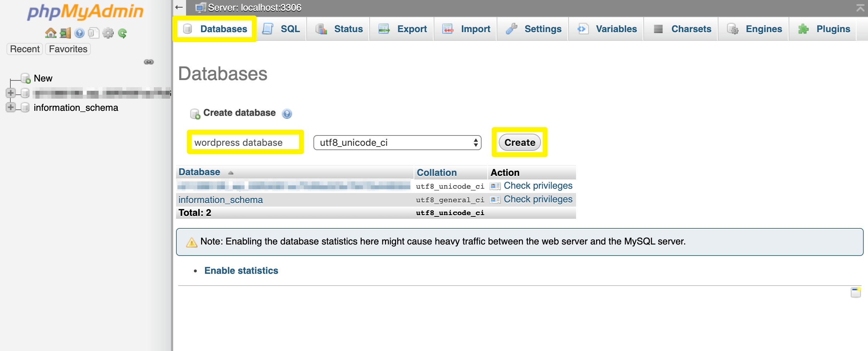Select information_schema in navigation tree
The image size is (868, 351).
(x=76, y=108)
